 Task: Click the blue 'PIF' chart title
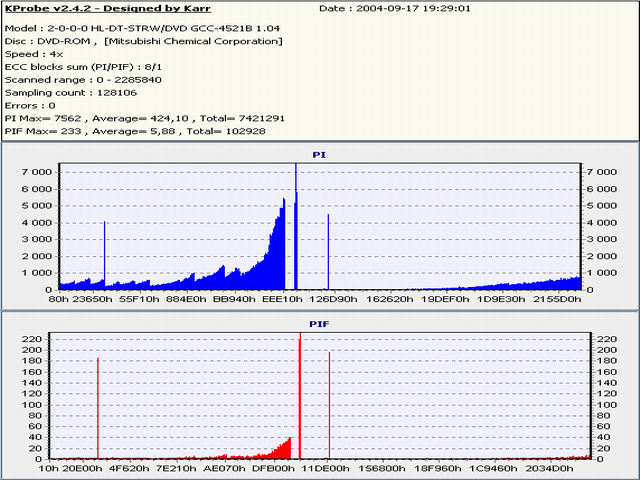[319, 324]
